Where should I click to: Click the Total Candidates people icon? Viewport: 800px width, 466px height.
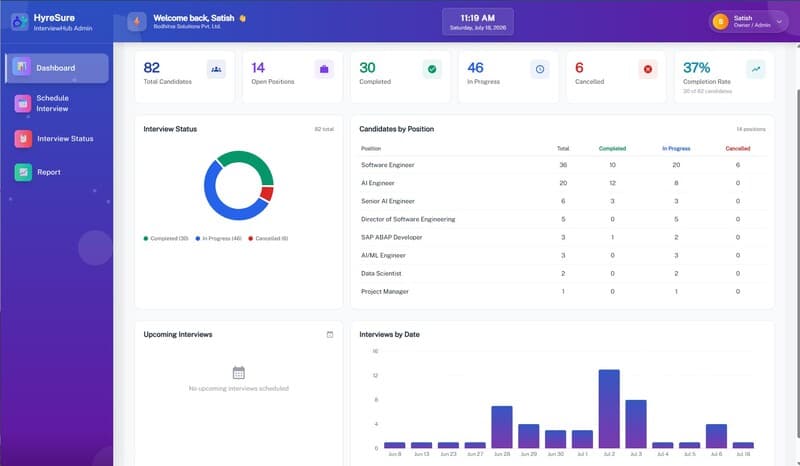tap(216, 69)
